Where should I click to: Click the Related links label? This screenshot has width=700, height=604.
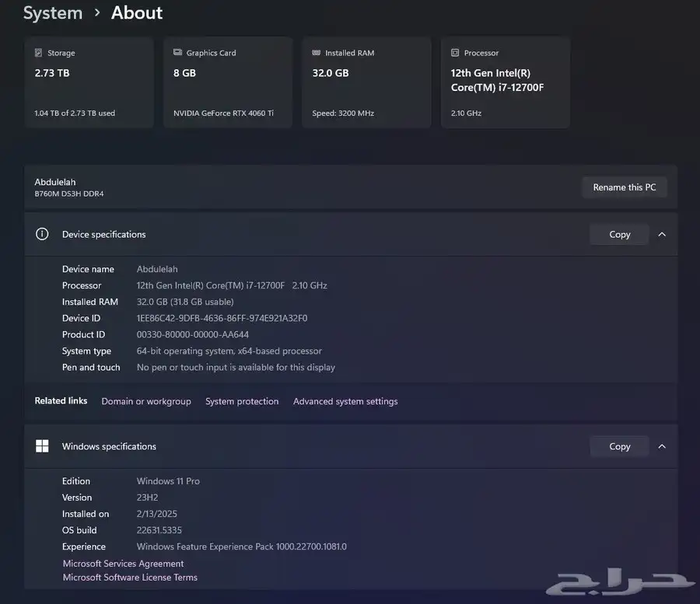click(61, 400)
